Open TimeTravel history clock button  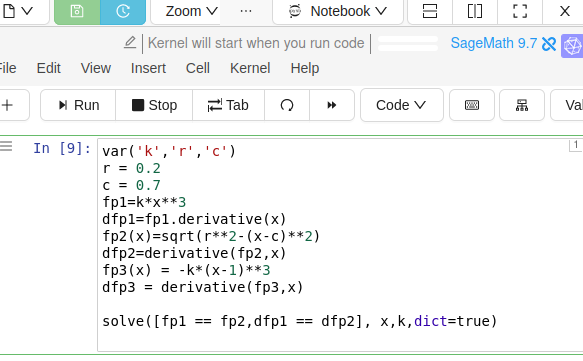tap(123, 12)
